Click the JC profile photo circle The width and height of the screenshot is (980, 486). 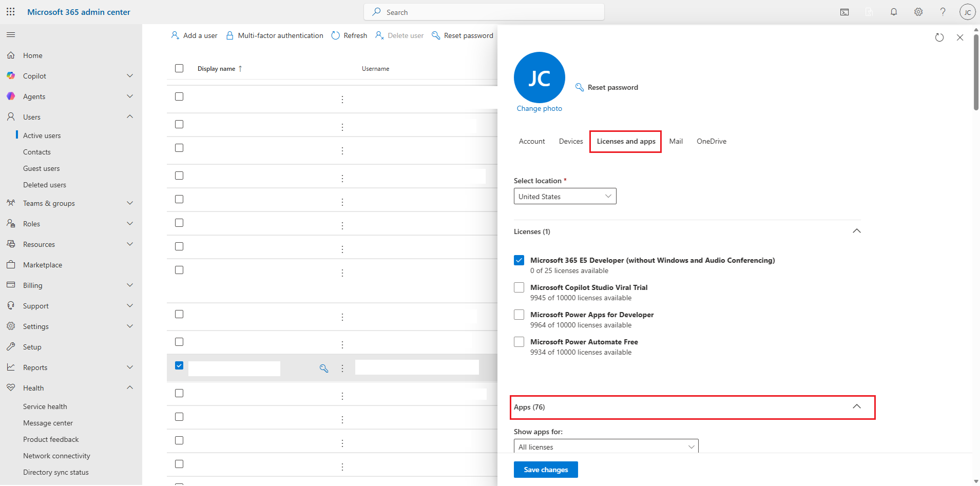[540, 77]
